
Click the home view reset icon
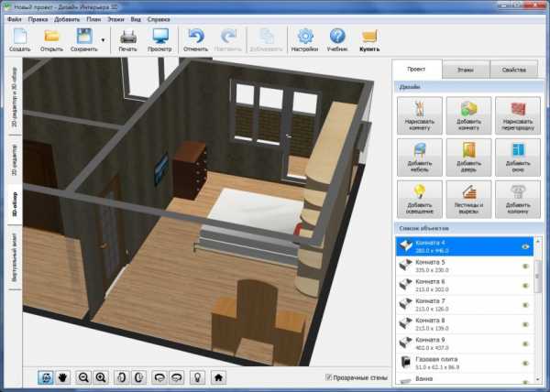coord(219,376)
